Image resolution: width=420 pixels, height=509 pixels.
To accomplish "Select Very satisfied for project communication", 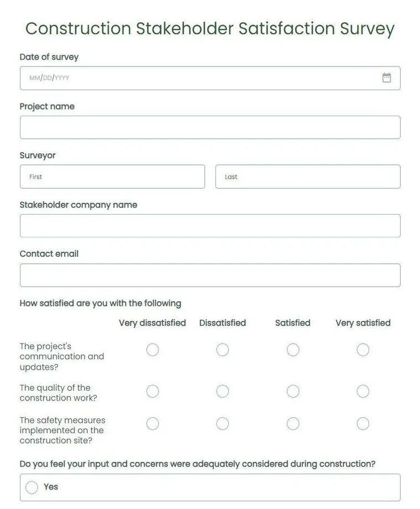I will pyautogui.click(x=363, y=350).
